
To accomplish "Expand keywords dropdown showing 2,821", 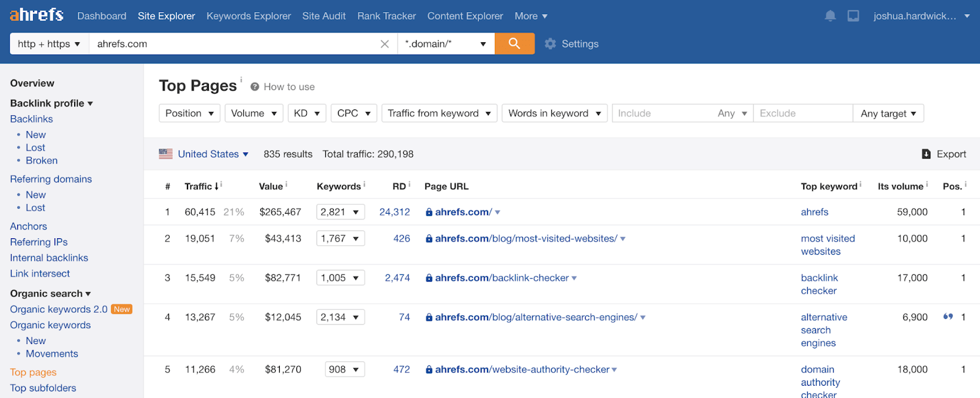I will (x=341, y=212).
